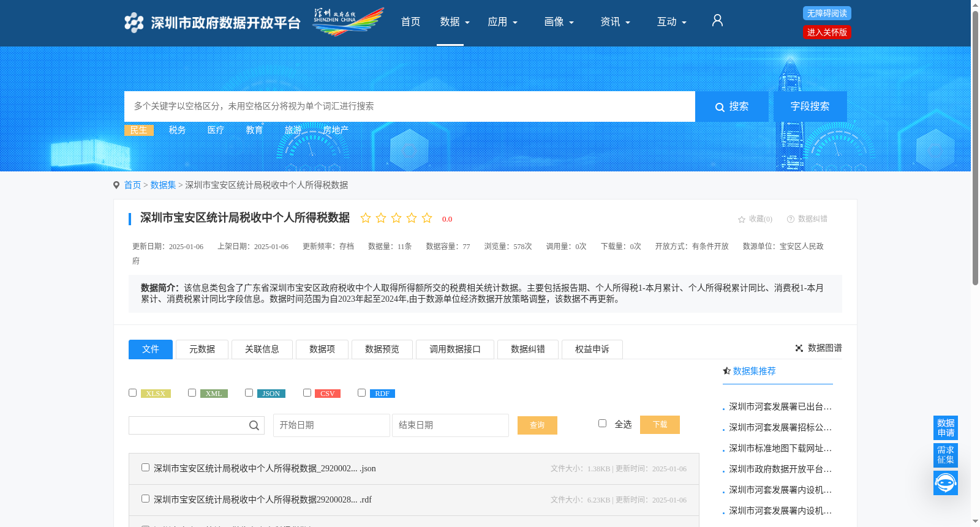
Task: Click the 搜索 search button
Action: point(732,107)
